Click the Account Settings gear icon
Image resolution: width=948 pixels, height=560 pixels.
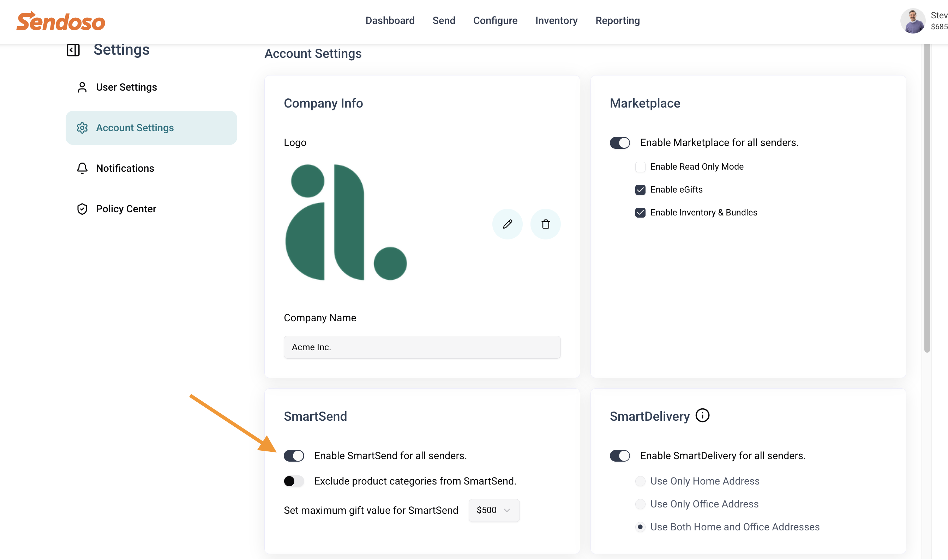[82, 128]
